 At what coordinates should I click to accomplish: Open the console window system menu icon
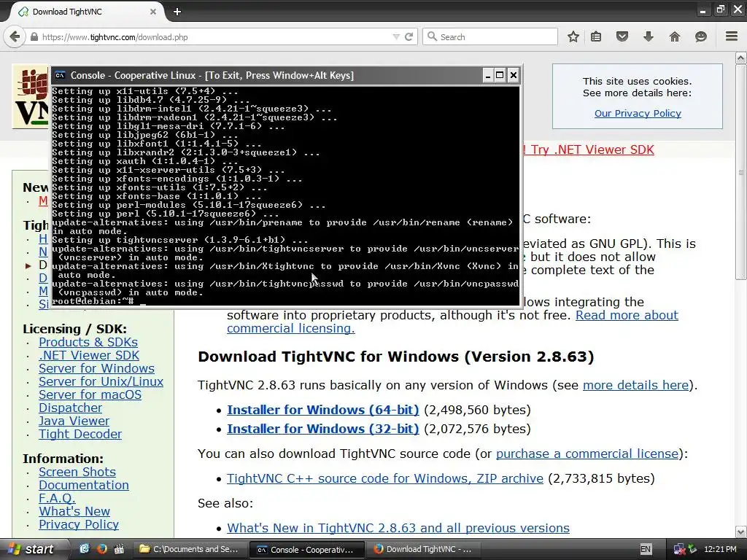60,75
